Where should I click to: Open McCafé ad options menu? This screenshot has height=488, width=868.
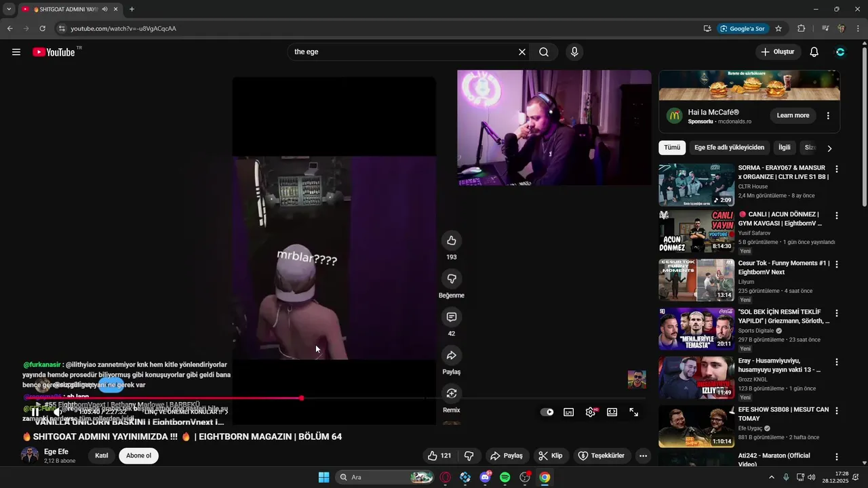pyautogui.click(x=828, y=116)
